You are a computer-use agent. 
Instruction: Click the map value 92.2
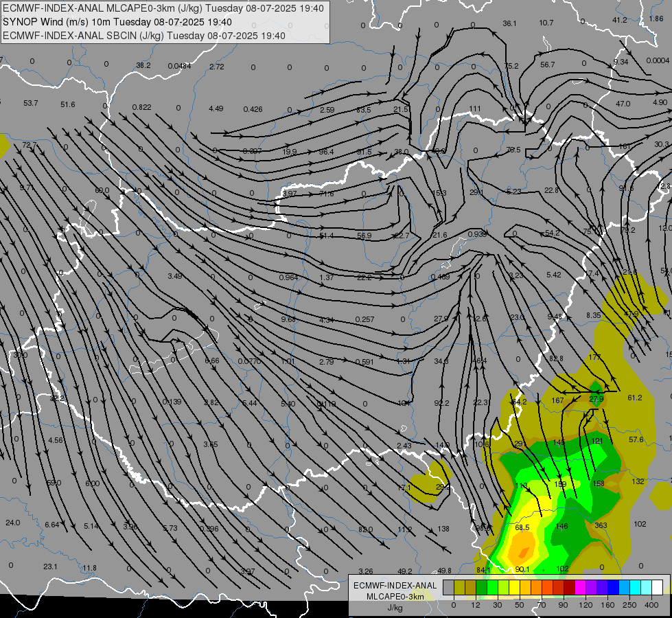441,403
